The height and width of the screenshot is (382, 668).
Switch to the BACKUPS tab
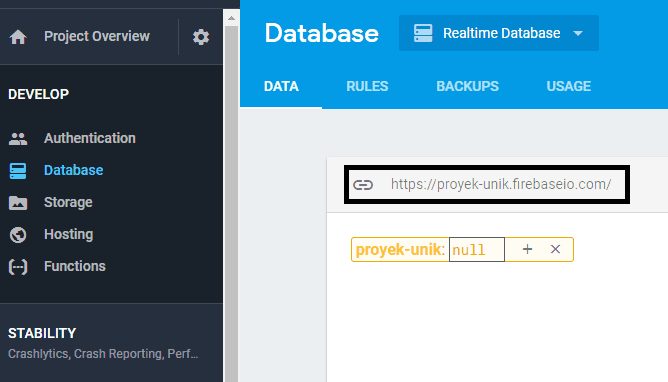tap(467, 86)
